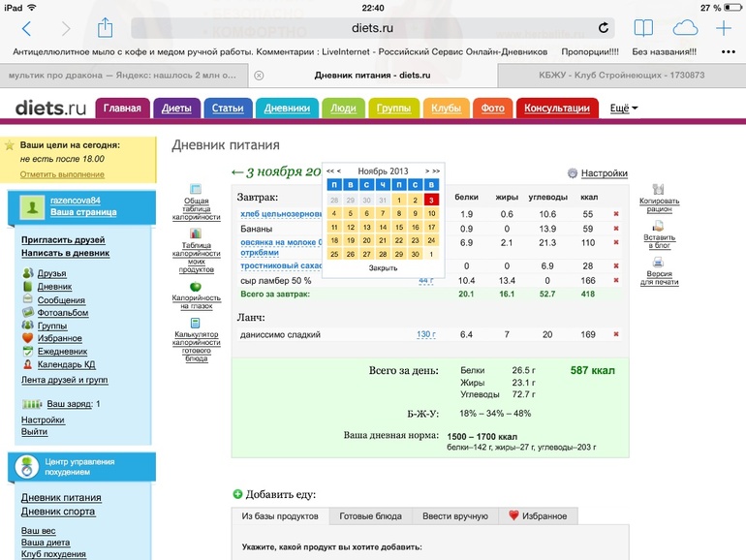Click Закрыть to close the calendar
This screenshot has width=746, height=560.
(x=383, y=267)
